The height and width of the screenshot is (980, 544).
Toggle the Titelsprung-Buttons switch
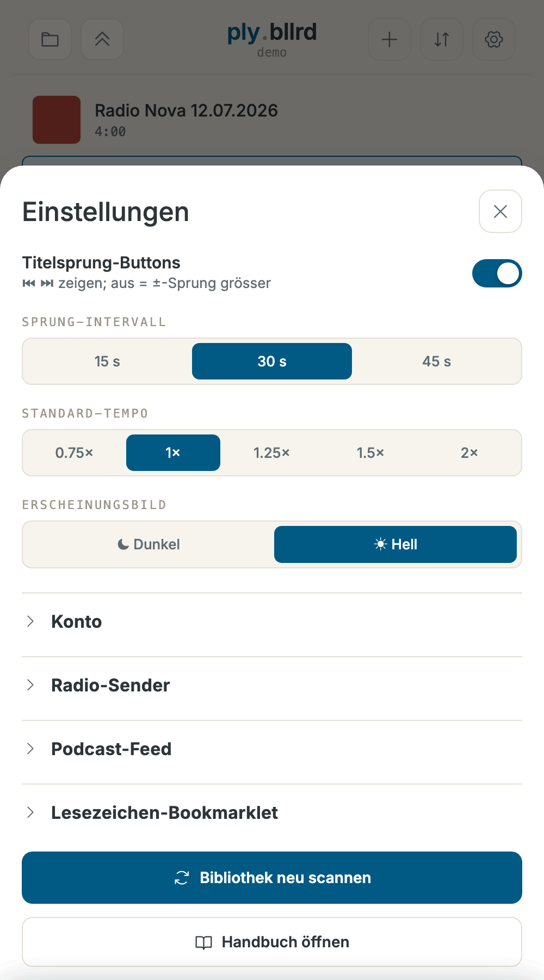[497, 273]
